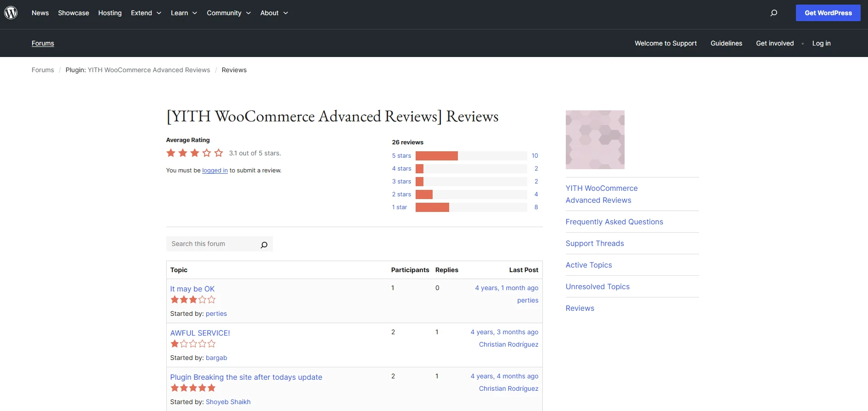Open topic 'AWFUL SERVICE!'
The image size is (868, 411).
tap(200, 333)
